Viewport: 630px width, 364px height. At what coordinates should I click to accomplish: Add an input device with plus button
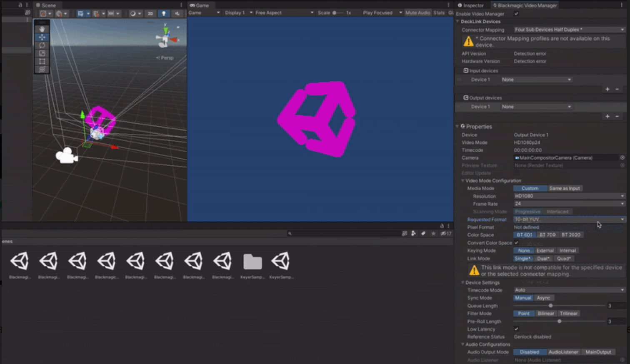click(x=607, y=89)
